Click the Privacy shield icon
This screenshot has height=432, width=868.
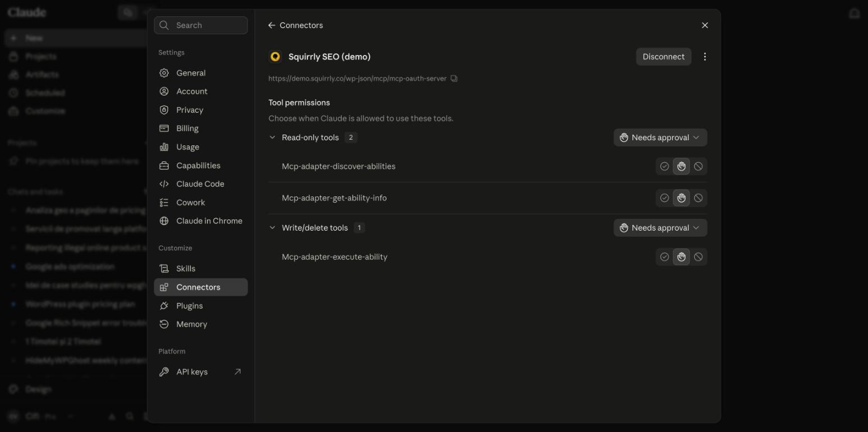[164, 110]
